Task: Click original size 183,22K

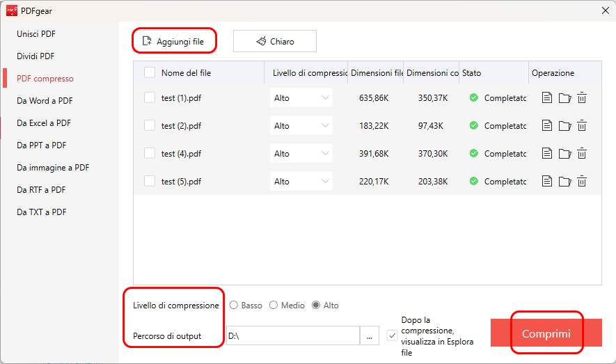Action: point(374,126)
